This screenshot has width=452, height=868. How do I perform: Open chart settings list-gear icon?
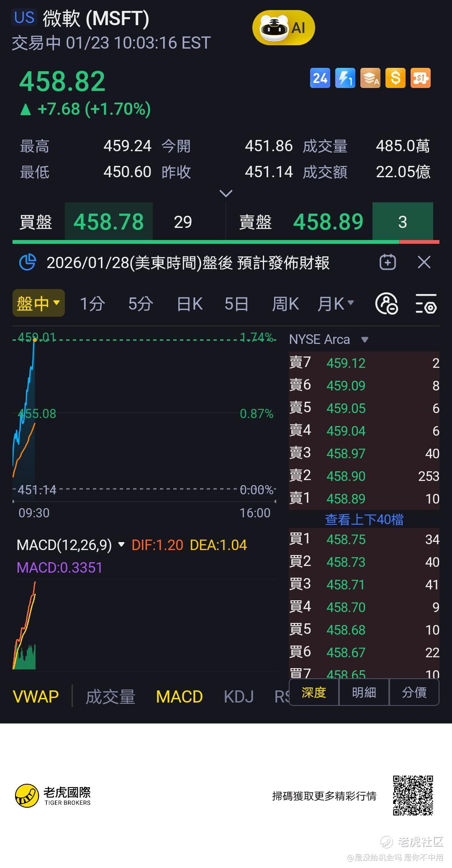click(x=426, y=304)
